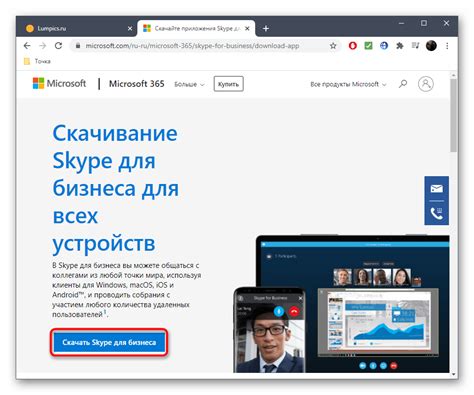Click the site lock icon in address bar
Image resolution: width=474 pixels, height=395 pixels.
78,46
